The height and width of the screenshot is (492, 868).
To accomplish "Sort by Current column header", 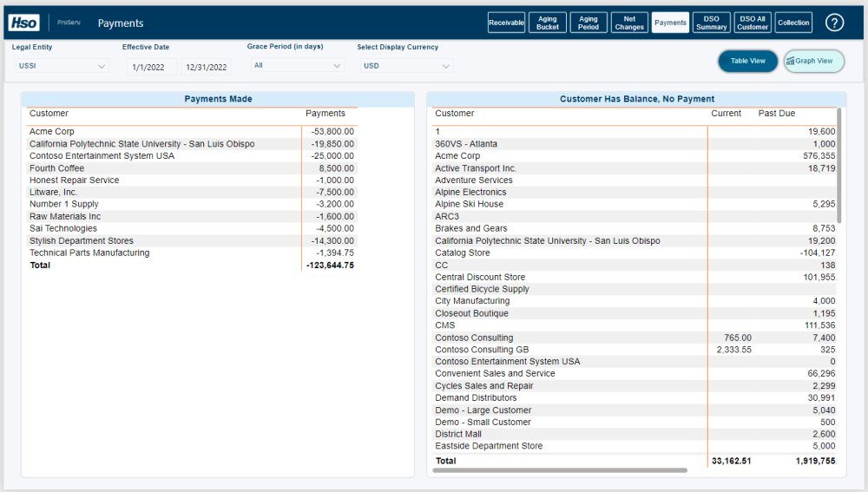I will coord(726,114).
